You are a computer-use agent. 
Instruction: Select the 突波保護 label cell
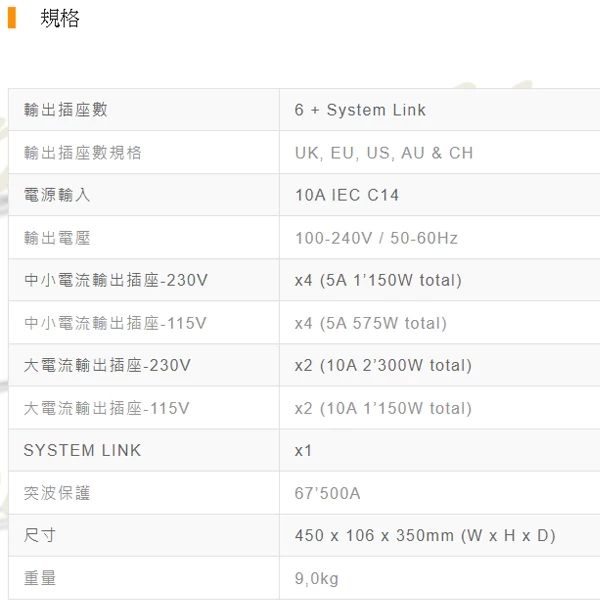(56, 493)
